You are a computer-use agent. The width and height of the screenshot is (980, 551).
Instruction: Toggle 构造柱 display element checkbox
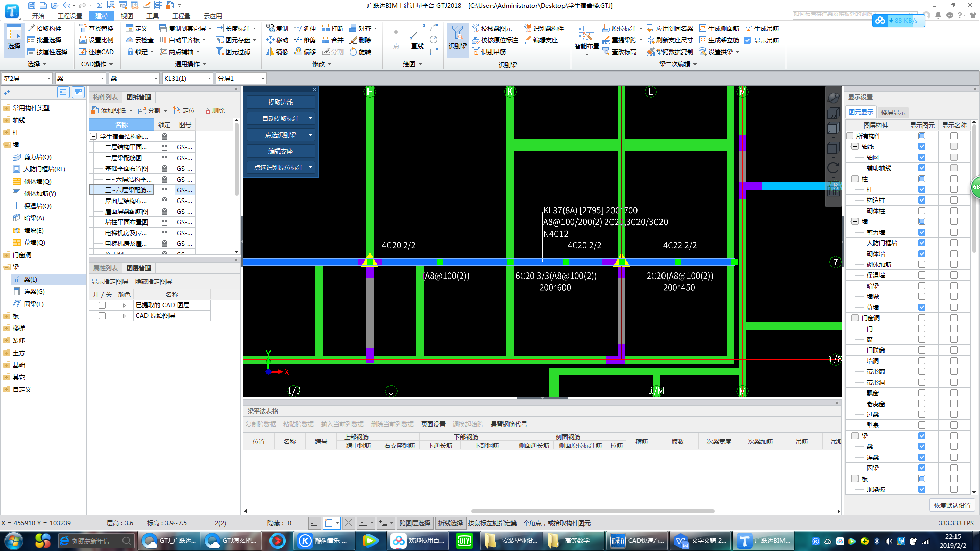(922, 200)
